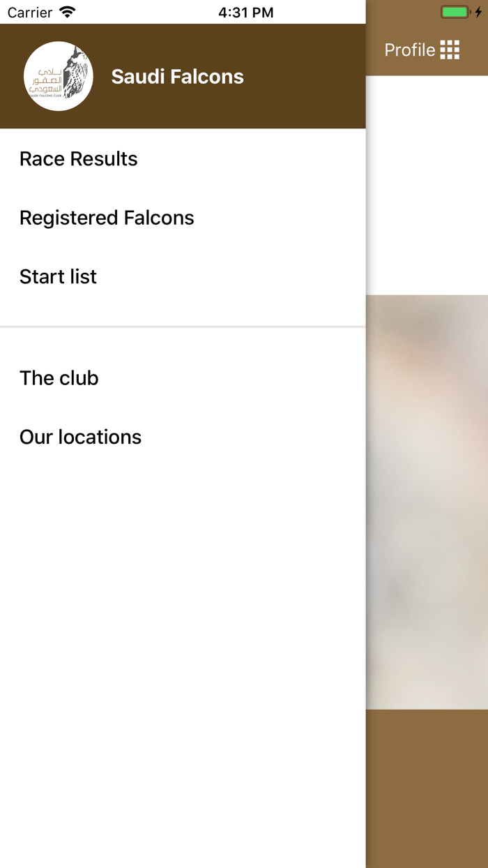This screenshot has width=488, height=868.
Task: View The club page
Action: point(59,377)
